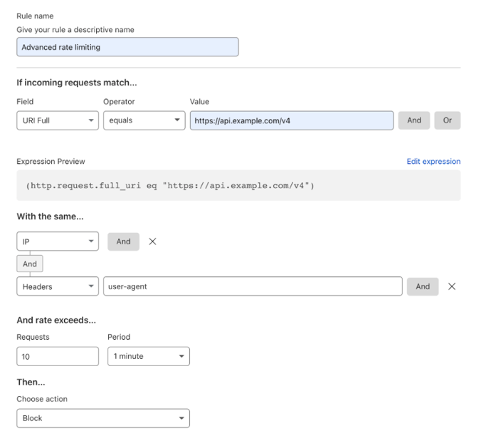
Task: Click the Expression Preview code box
Action: click(238, 185)
